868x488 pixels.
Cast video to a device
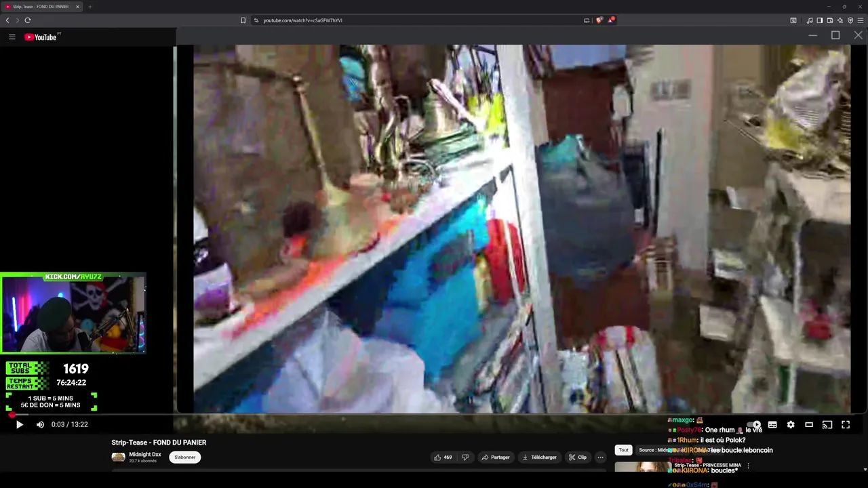[827, 425]
